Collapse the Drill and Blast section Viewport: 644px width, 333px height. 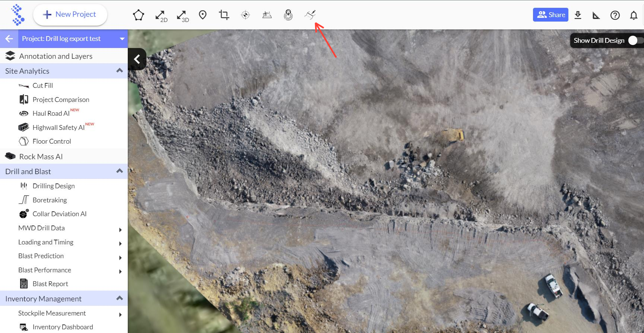(120, 171)
